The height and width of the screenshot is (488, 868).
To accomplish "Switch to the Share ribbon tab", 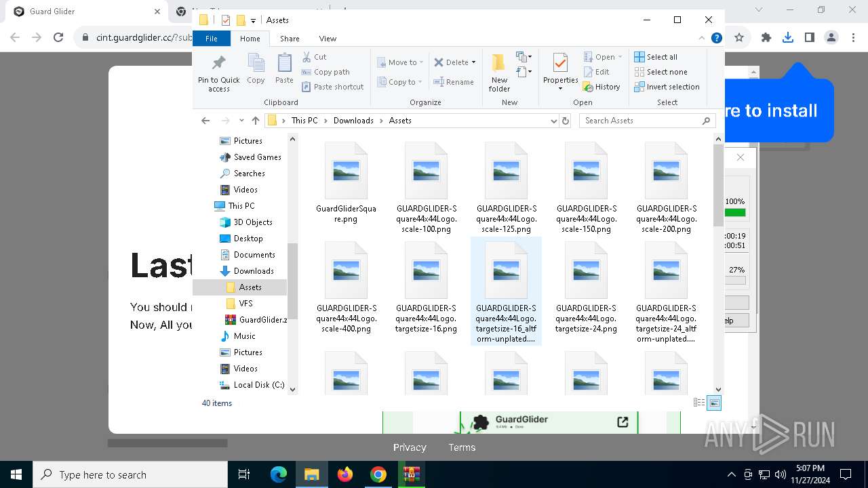I will (x=290, y=39).
